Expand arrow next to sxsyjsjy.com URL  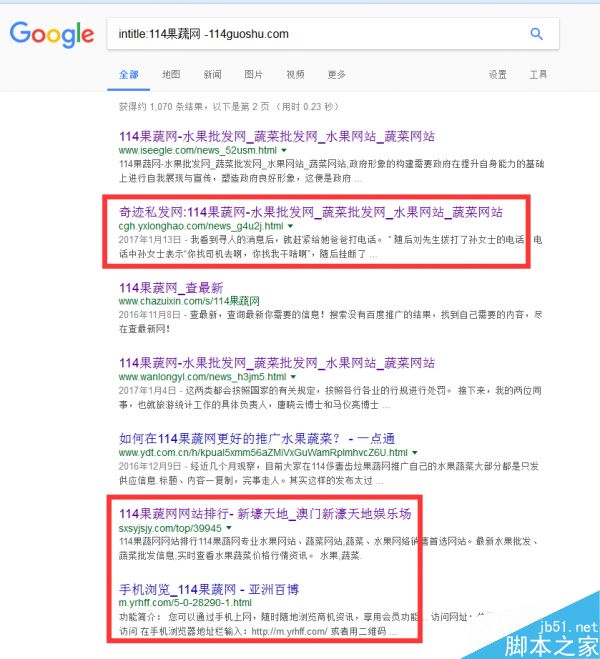click(x=229, y=529)
